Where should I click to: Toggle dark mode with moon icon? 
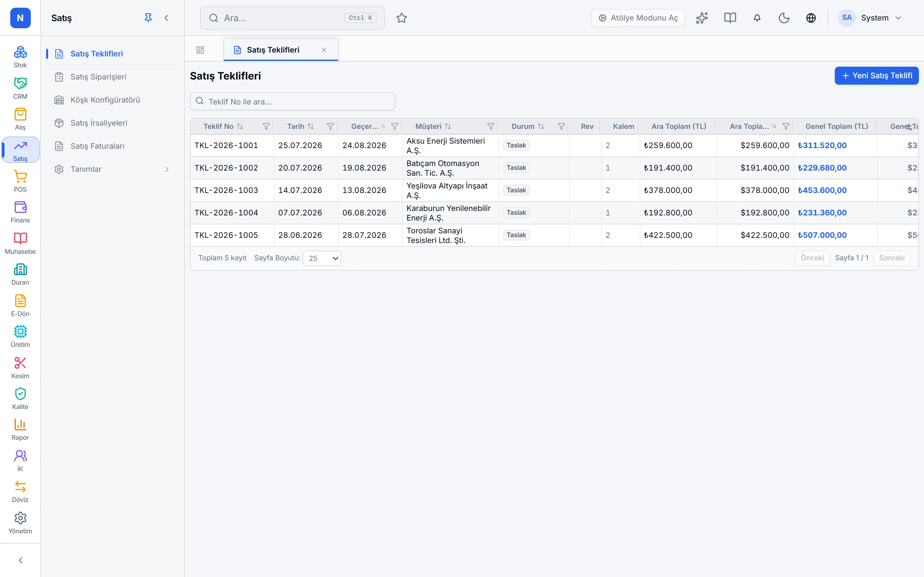click(x=784, y=18)
